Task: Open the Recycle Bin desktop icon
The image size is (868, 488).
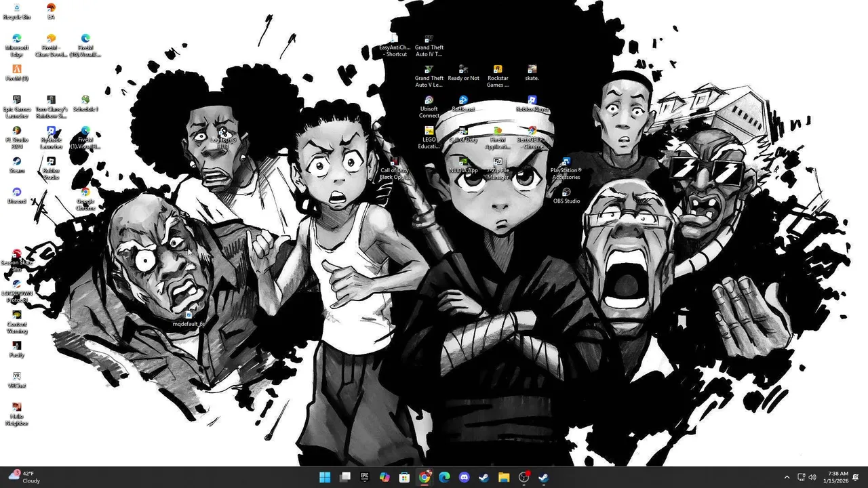Action: tap(17, 12)
